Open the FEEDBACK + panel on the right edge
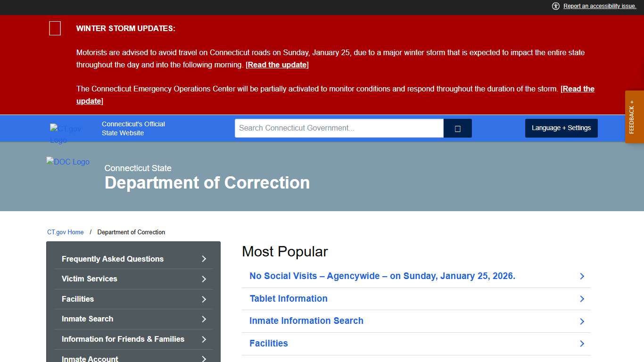The width and height of the screenshot is (644, 362). click(634, 117)
